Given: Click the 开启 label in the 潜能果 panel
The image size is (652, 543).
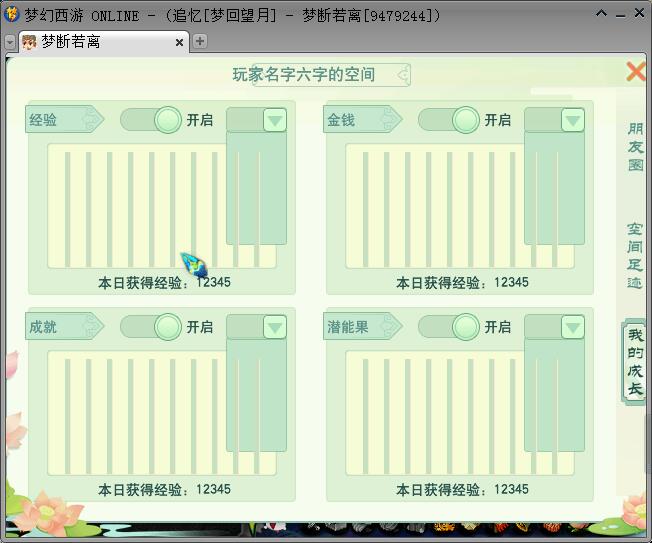Looking at the screenshot, I should pyautogui.click(x=498, y=327).
